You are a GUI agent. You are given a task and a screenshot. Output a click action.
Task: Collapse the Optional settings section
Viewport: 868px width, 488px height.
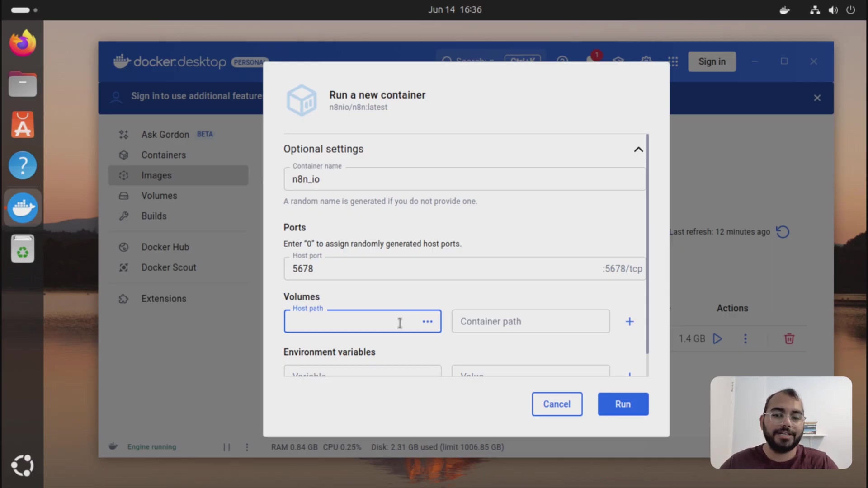[x=638, y=150]
